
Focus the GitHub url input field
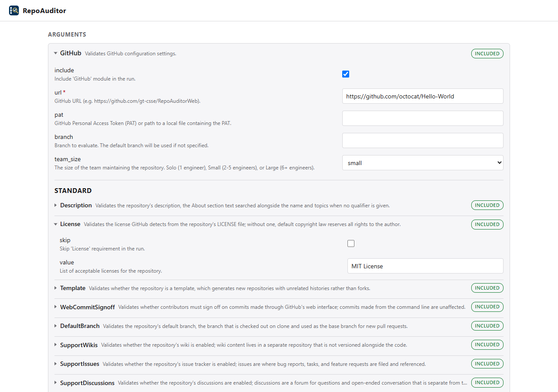[423, 96]
